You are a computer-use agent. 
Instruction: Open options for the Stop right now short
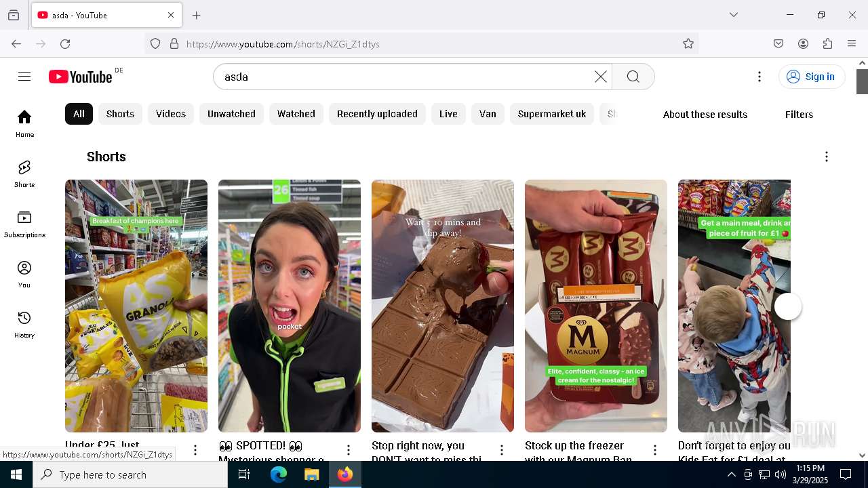pos(502,450)
